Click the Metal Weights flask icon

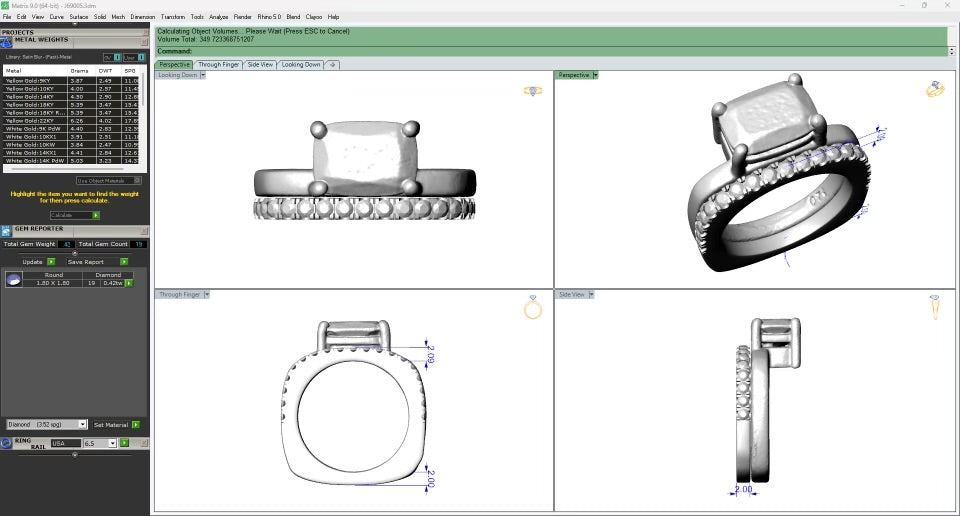point(6,41)
